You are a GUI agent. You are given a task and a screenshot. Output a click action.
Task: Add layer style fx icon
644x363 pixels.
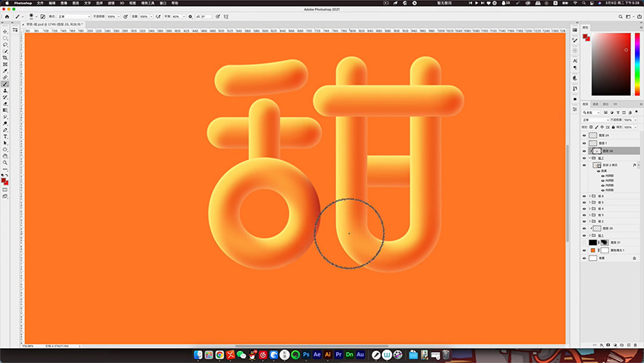[x=602, y=345]
